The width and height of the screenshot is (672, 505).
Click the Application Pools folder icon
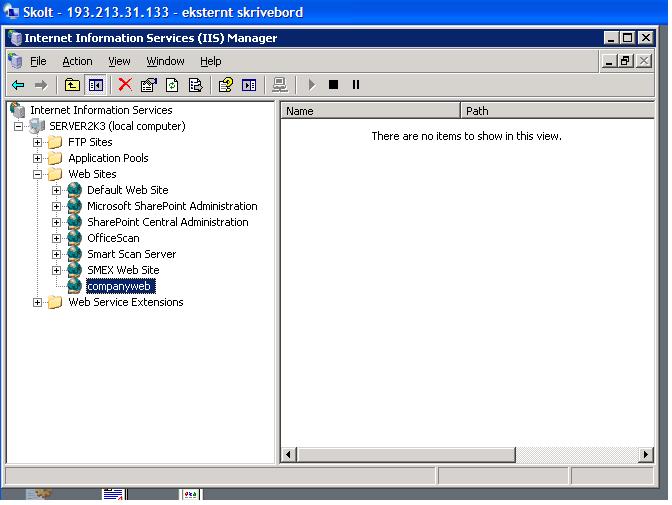55,158
